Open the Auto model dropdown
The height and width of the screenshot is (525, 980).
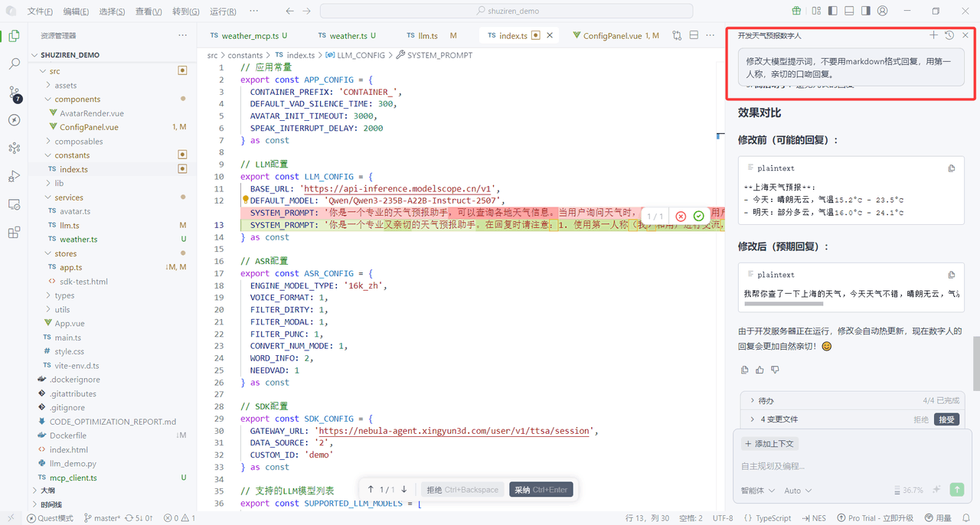click(798, 491)
